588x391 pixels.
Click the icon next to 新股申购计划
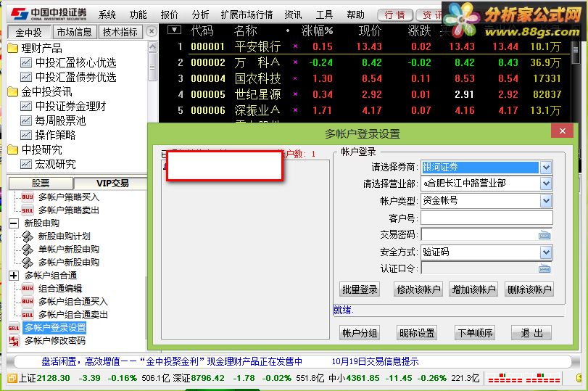coord(28,236)
